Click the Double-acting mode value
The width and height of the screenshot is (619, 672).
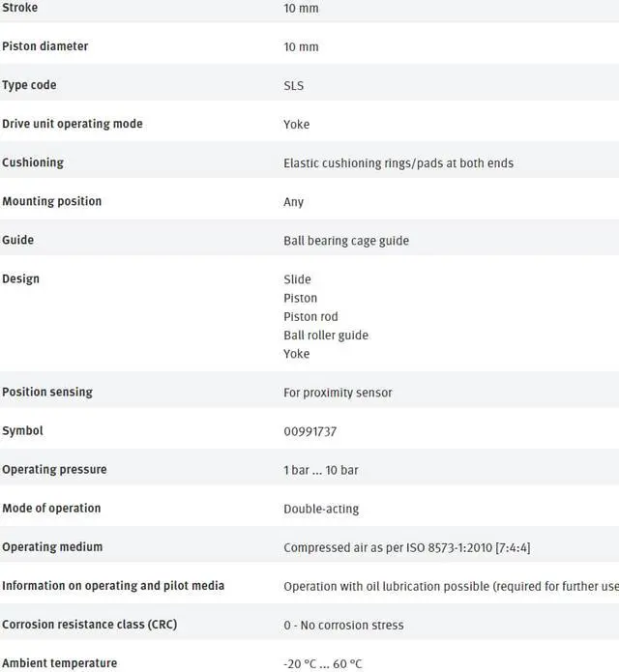point(321,509)
